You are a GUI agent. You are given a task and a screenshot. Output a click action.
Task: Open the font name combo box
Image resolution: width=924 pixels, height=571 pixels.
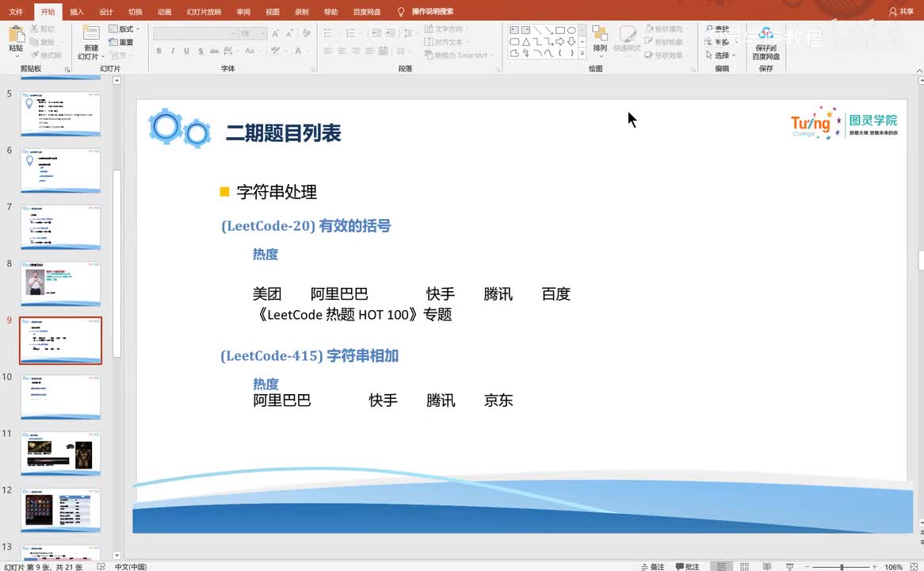coord(194,33)
